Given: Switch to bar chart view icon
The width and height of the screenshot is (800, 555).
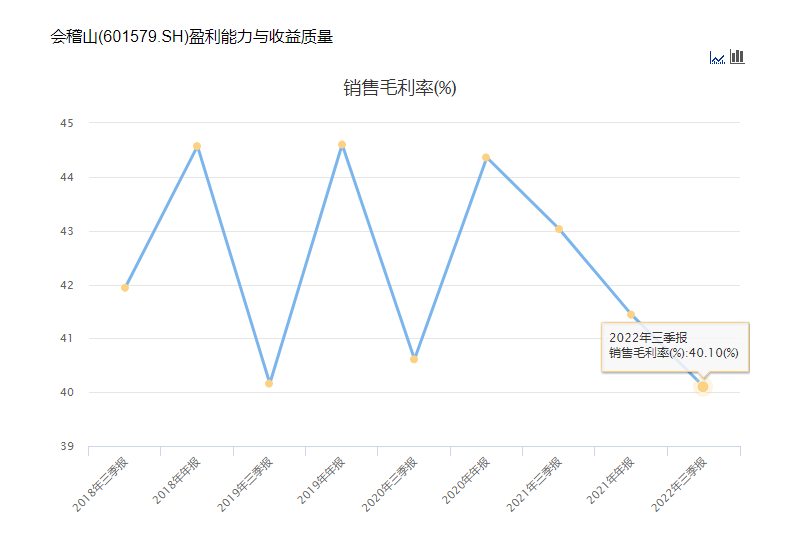Looking at the screenshot, I should coord(737,56).
